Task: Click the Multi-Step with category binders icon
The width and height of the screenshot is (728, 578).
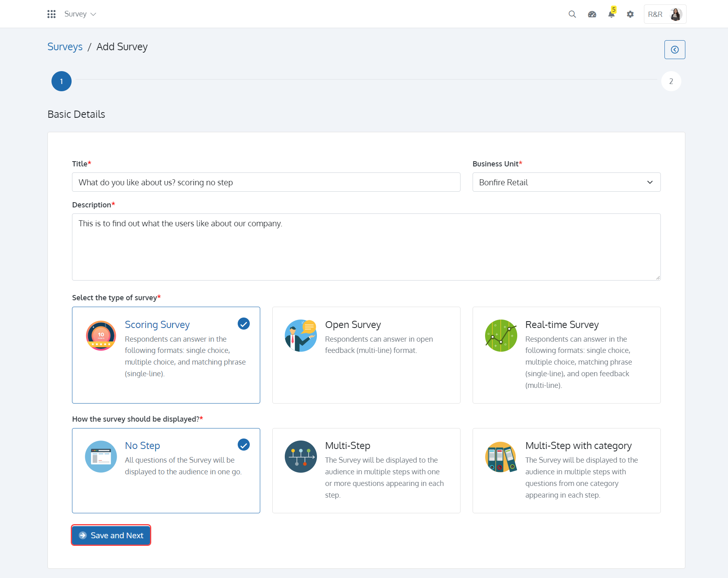Action: (x=501, y=457)
